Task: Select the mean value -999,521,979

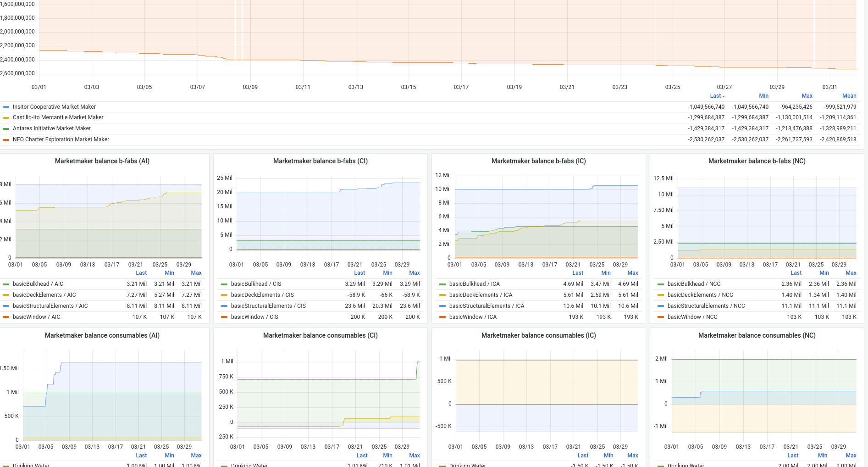Action: (x=840, y=107)
